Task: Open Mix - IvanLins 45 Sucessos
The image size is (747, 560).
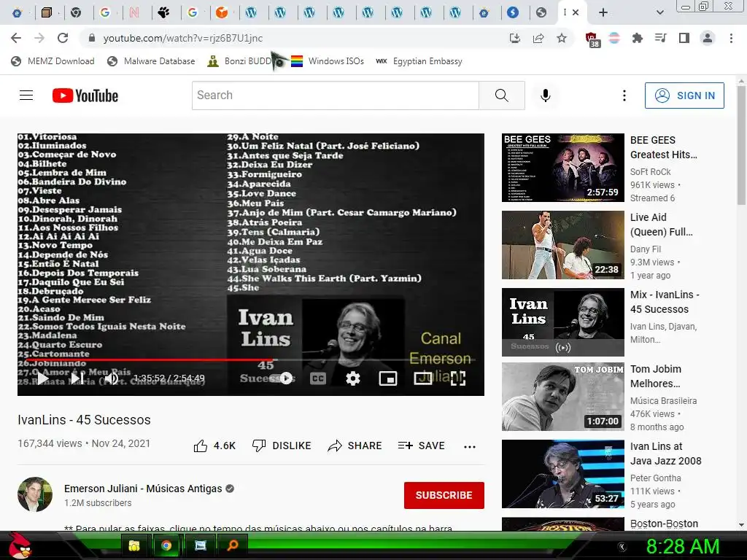Action: tap(562, 322)
